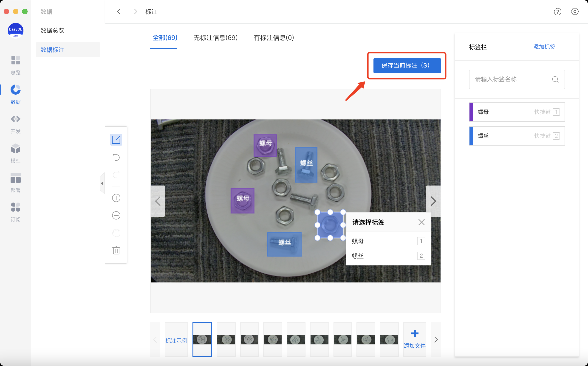Select the left purple 螺母 annotation box
Screen dimensions: 588x366
point(242,201)
